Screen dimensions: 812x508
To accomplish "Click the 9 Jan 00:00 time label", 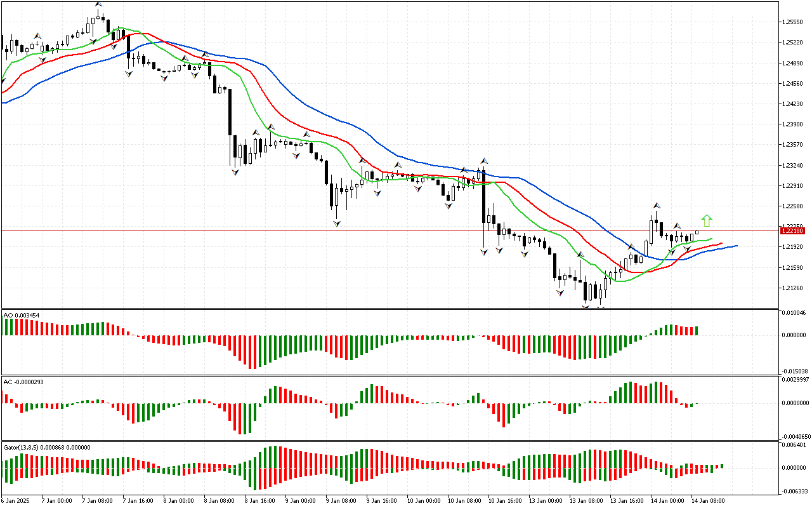I will pyautogui.click(x=299, y=500).
